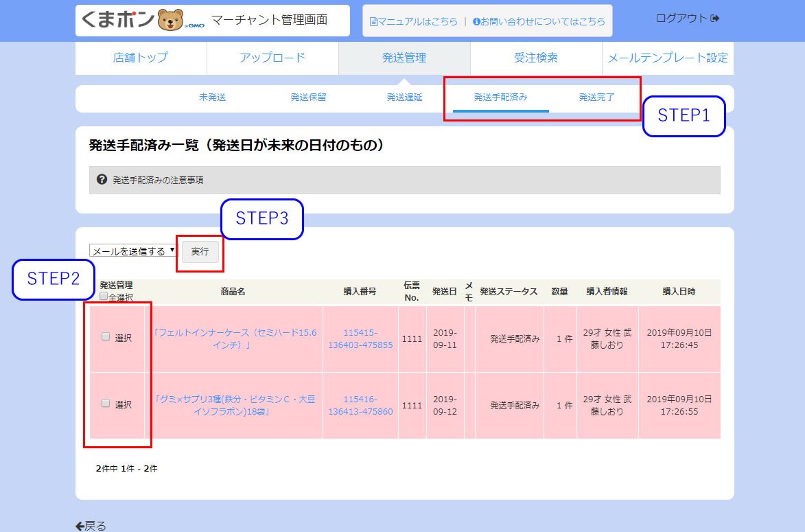Expand the 発送手配済みの注意事項 notice bar
This screenshot has height=532, width=805.
pyautogui.click(x=404, y=180)
